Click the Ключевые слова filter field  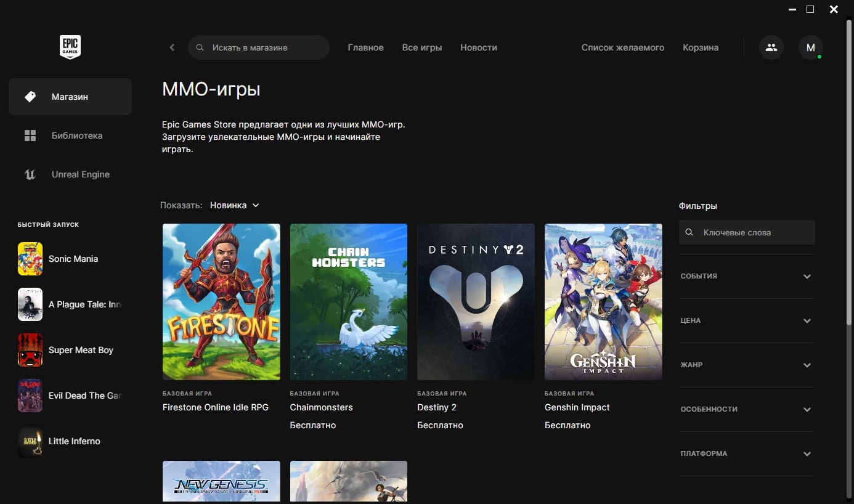coord(747,232)
